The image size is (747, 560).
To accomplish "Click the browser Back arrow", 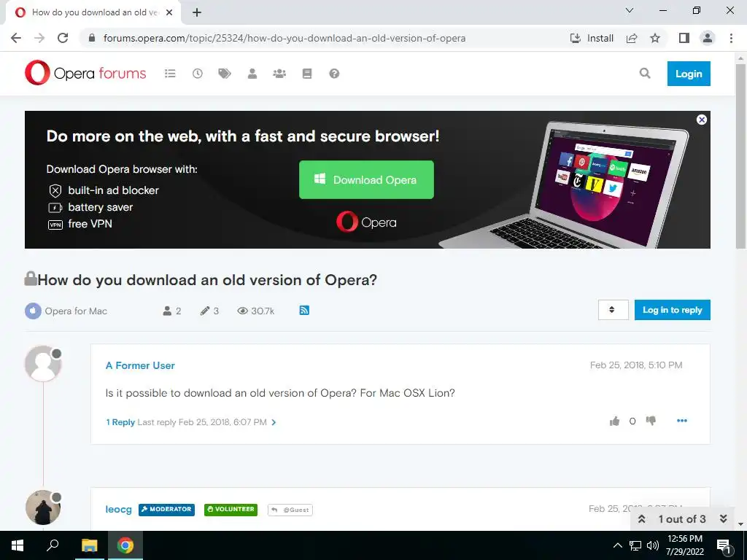I will coord(16,38).
